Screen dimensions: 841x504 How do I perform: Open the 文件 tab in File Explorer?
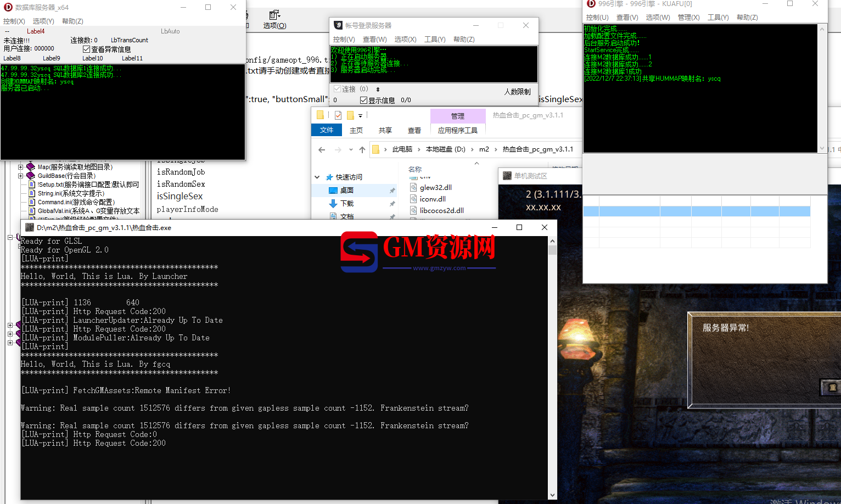(x=327, y=130)
